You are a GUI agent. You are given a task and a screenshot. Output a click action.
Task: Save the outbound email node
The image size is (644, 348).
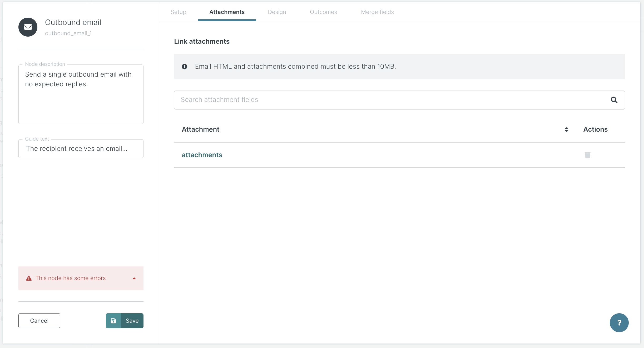click(x=125, y=321)
